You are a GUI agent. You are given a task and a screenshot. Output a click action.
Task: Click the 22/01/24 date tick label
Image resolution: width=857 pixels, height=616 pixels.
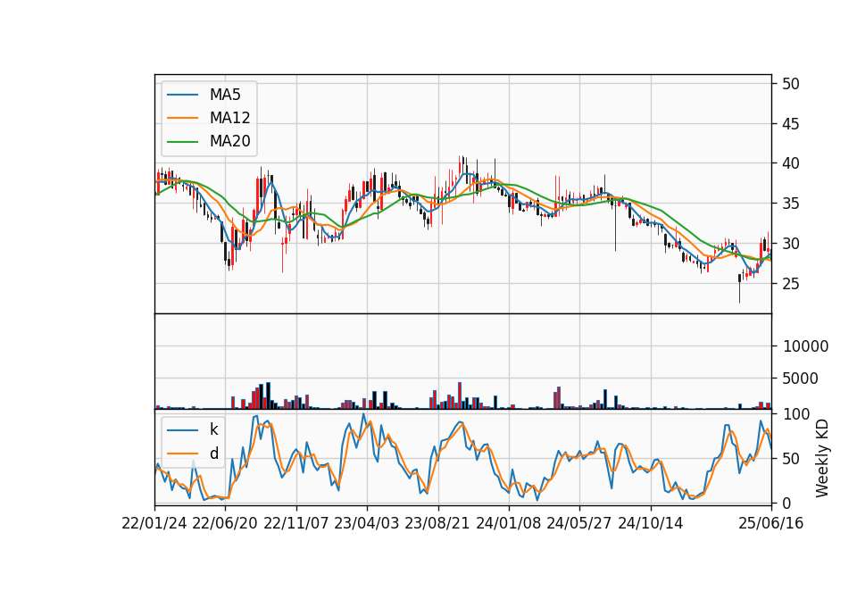154,523
